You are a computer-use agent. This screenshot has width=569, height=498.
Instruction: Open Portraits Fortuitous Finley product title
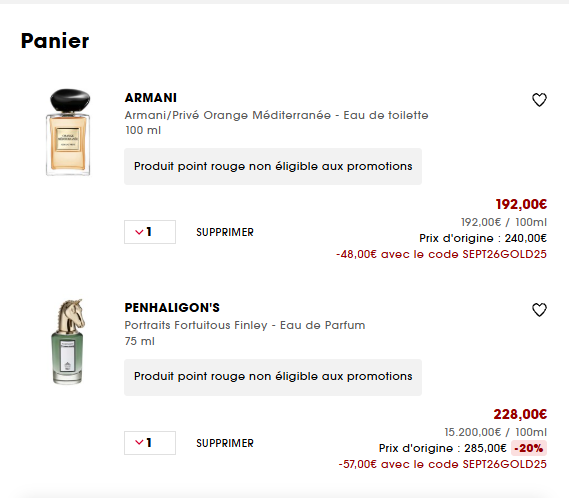point(245,325)
